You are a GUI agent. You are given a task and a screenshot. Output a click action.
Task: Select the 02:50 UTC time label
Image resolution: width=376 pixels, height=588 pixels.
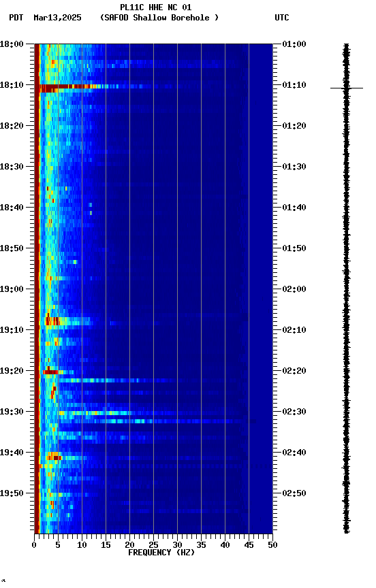(x=294, y=493)
